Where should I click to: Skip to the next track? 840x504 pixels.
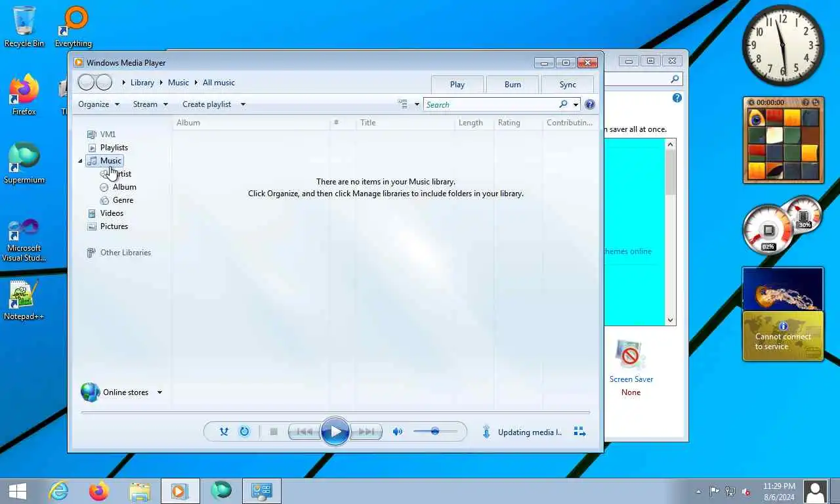(x=366, y=431)
